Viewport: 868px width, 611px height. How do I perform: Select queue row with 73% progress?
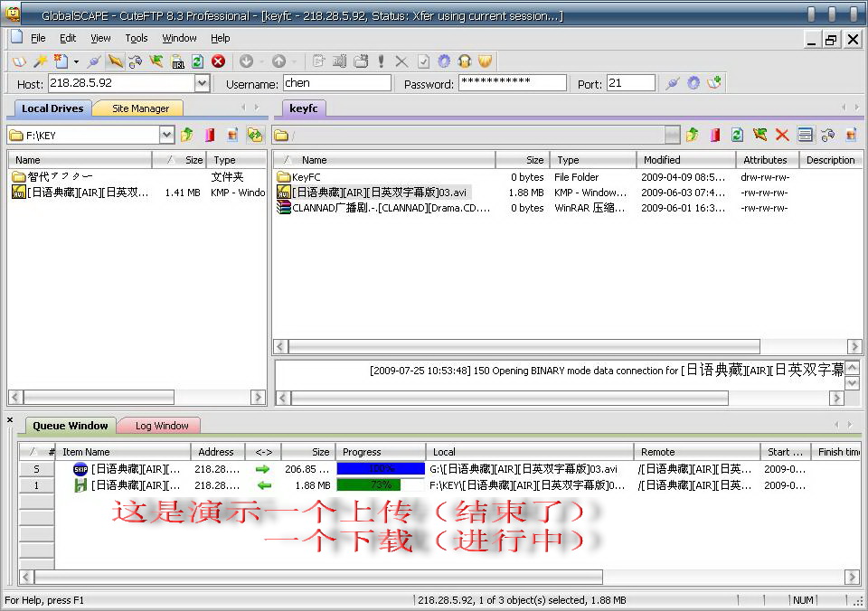point(439,485)
